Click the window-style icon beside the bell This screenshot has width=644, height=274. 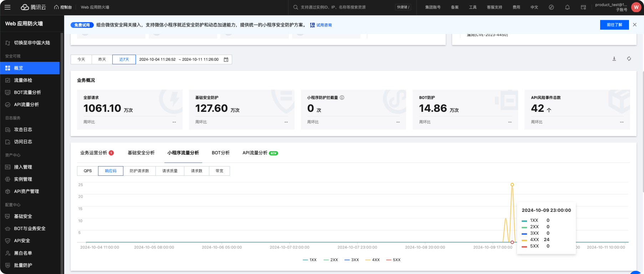tap(583, 7)
